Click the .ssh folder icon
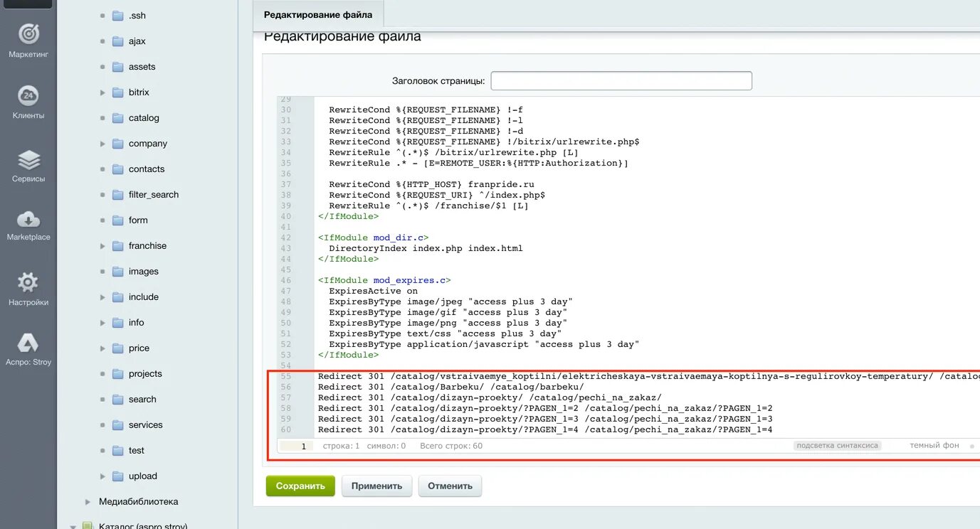The width and height of the screenshot is (980, 529). click(118, 16)
